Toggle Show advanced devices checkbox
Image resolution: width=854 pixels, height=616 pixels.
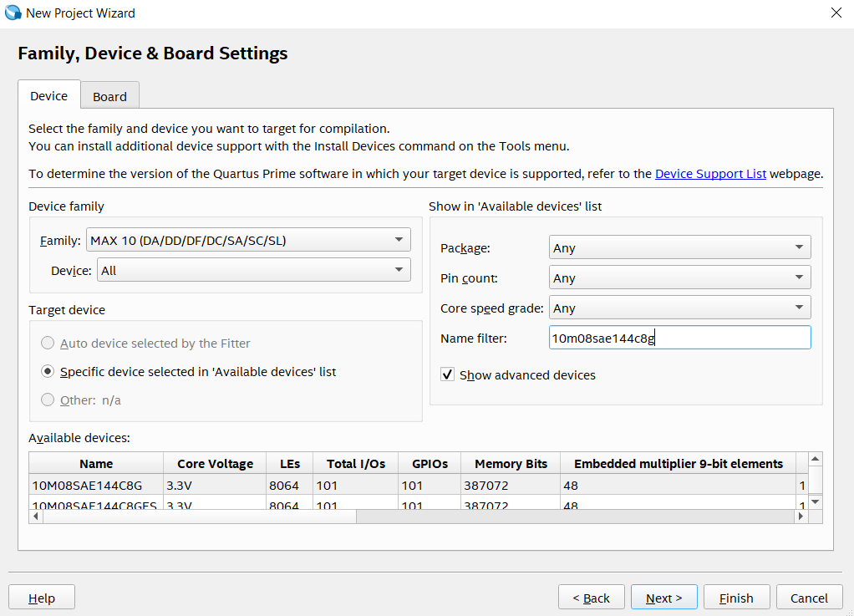tap(447, 374)
